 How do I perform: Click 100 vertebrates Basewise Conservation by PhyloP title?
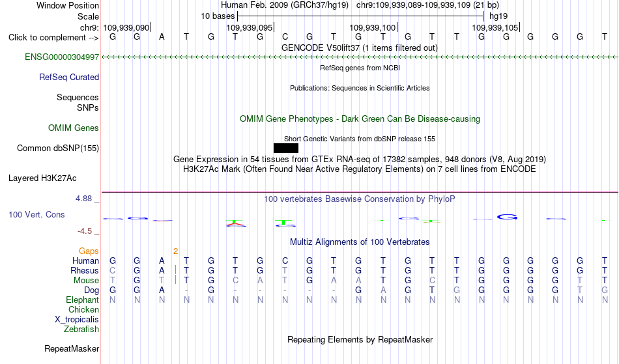click(x=360, y=199)
